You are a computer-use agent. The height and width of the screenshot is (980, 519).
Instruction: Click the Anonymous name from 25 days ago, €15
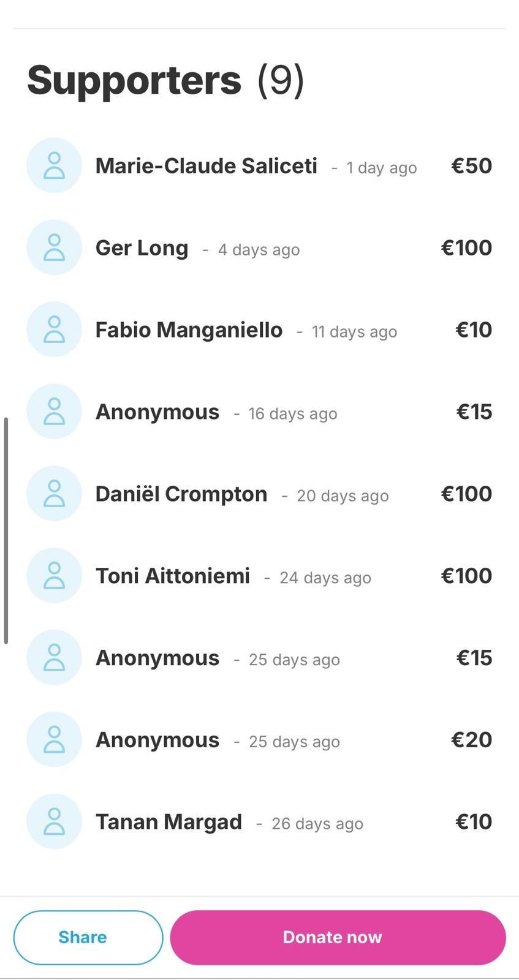pyautogui.click(x=157, y=658)
